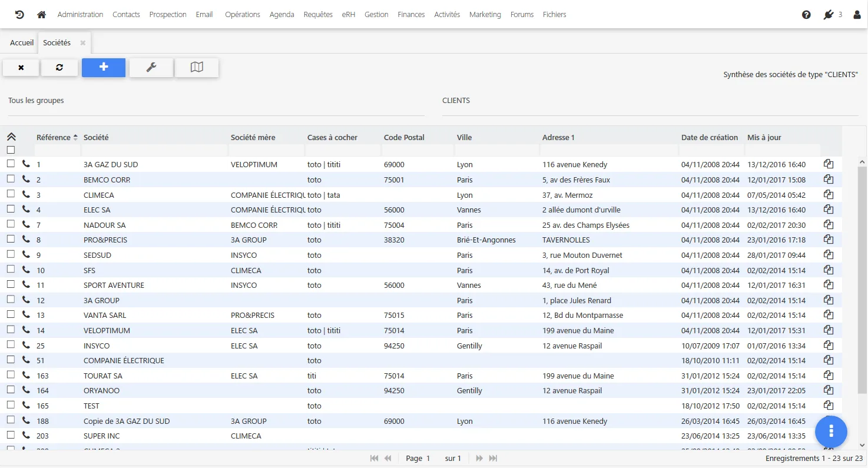Tick the checkbox for CLIMECA row
Viewport: 868px width, 468px height.
coord(11,194)
